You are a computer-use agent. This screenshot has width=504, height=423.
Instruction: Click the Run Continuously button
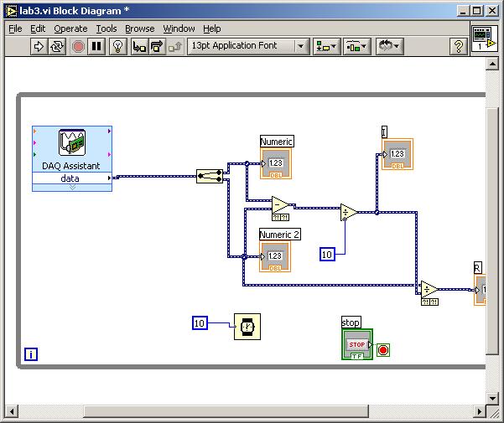(57, 47)
